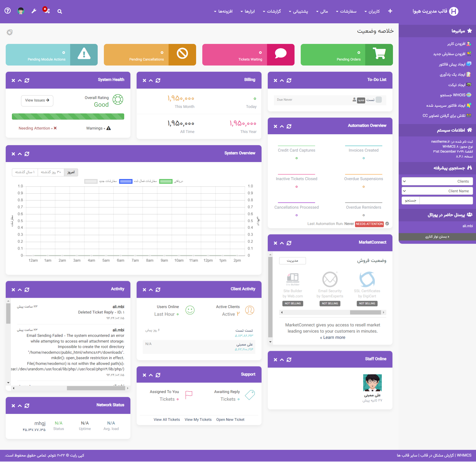
Task: Click the help question mark icon
Action: point(8,11)
